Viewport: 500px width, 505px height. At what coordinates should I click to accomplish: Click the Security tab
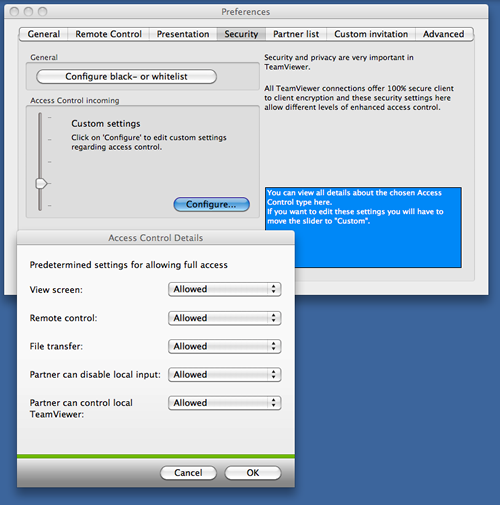(x=241, y=34)
